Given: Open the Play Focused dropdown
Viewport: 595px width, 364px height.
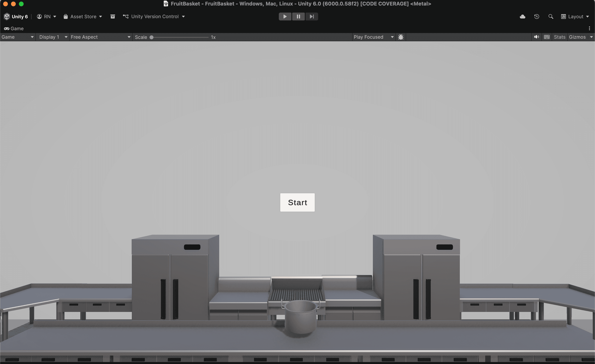Looking at the screenshot, I should [x=373, y=37].
